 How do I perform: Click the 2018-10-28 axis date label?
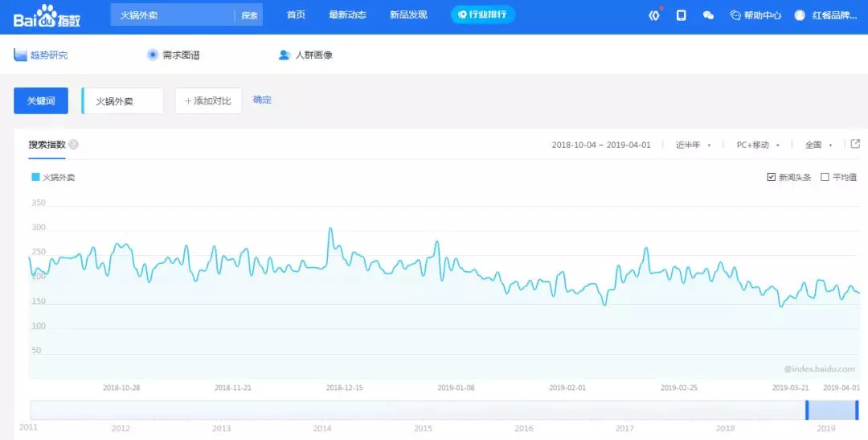[x=121, y=388]
